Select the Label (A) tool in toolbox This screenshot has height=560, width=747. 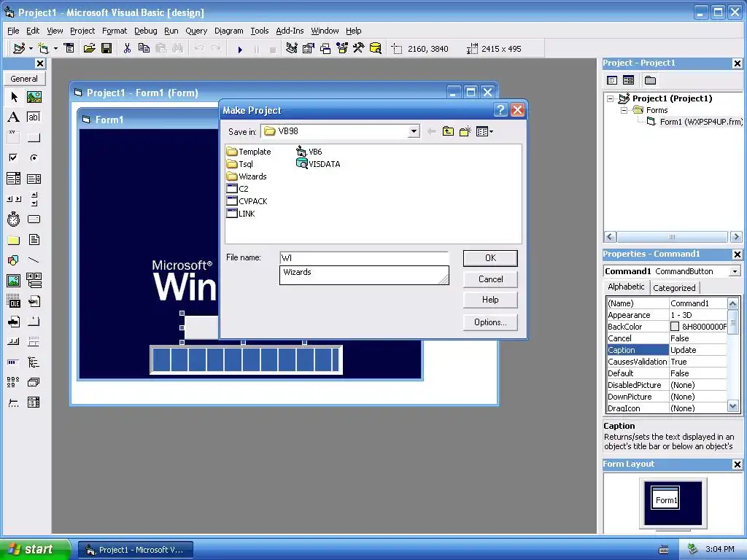click(x=14, y=117)
